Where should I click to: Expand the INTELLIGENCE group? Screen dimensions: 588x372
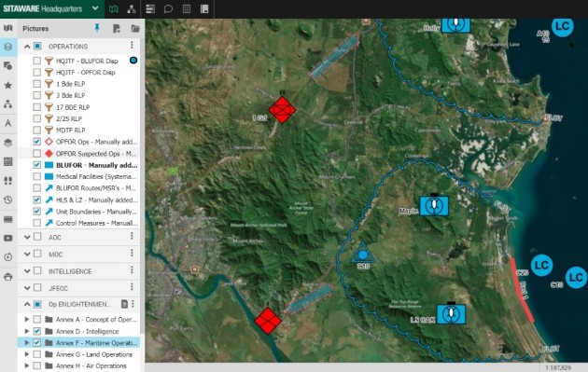[x=27, y=271]
